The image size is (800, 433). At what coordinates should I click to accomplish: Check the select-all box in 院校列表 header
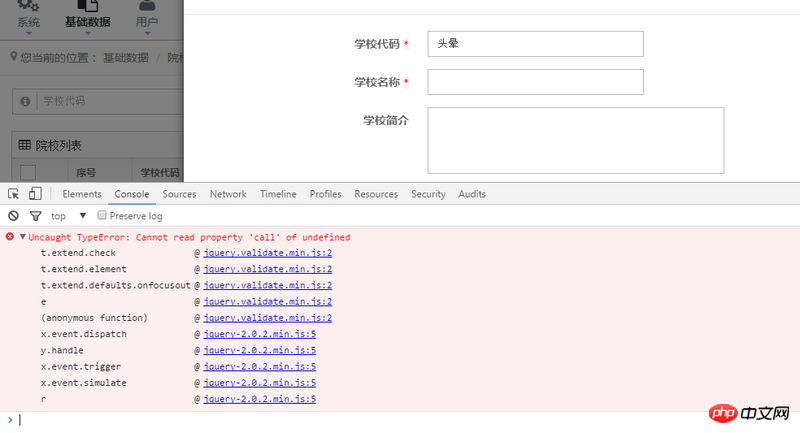coord(28,172)
